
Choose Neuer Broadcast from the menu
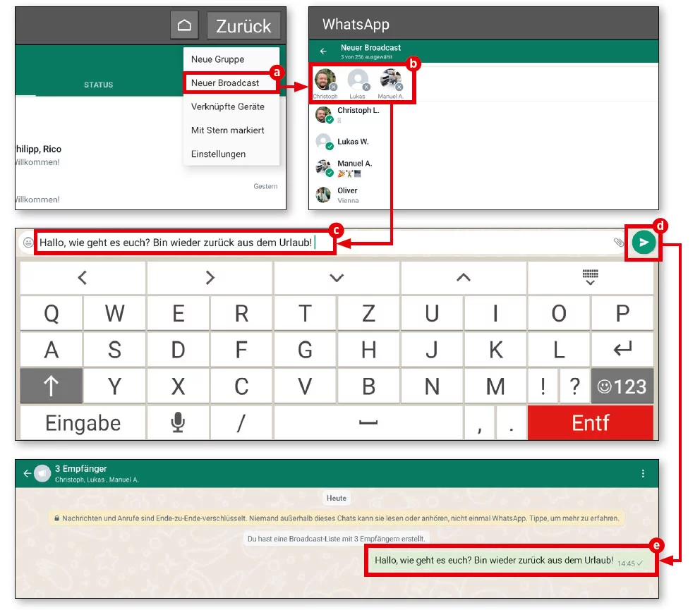225,83
